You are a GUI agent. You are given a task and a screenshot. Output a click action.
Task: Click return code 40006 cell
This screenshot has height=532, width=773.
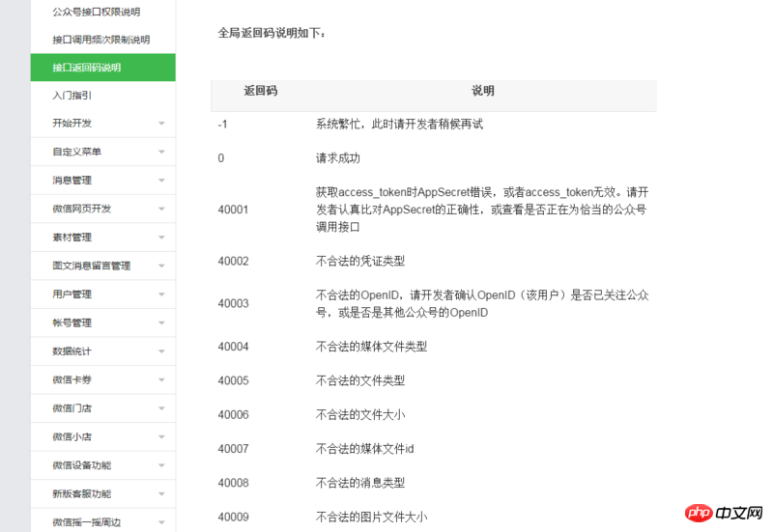233,415
